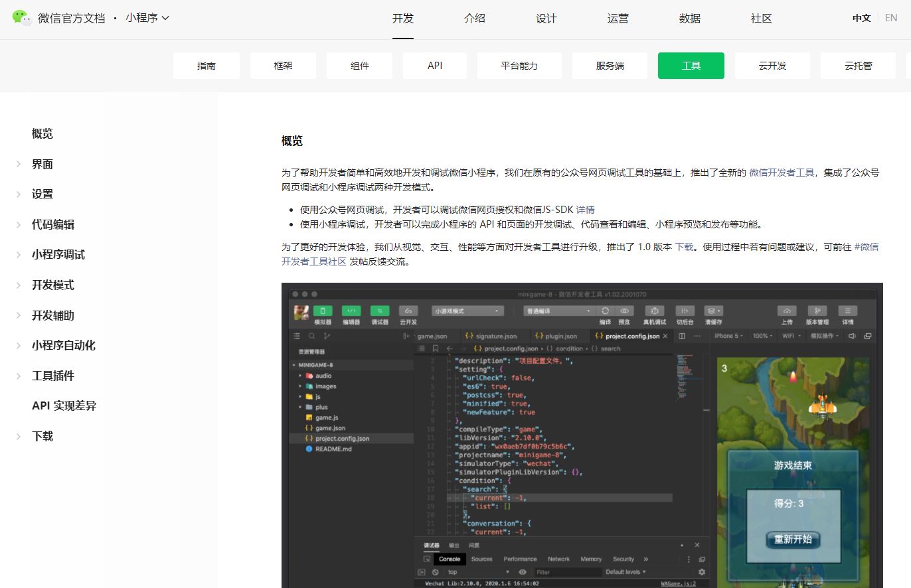Expand the 开发模式 sidebar chevron
This screenshot has height=588, width=911.
[x=19, y=285]
